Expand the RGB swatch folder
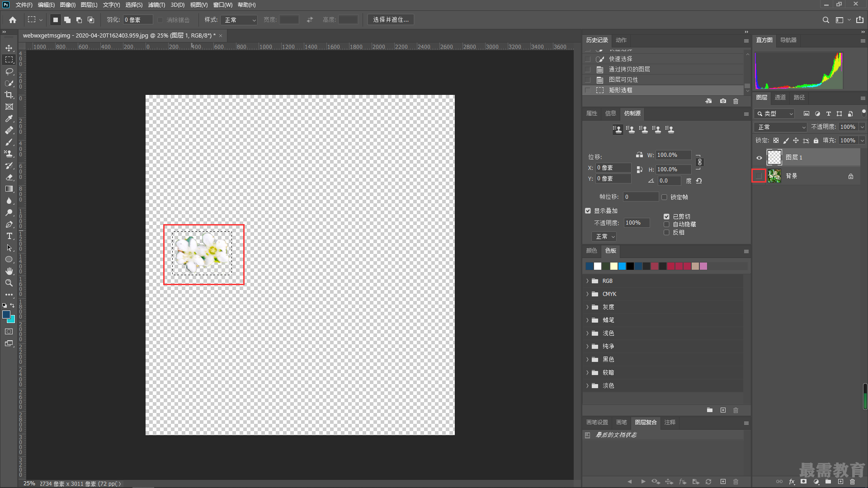This screenshot has width=868, height=488. pyautogui.click(x=587, y=281)
